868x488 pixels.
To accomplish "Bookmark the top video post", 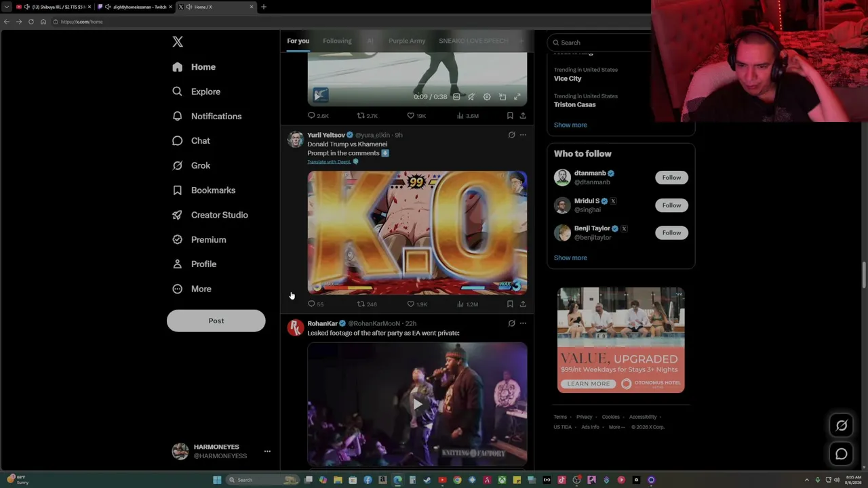I will point(510,116).
